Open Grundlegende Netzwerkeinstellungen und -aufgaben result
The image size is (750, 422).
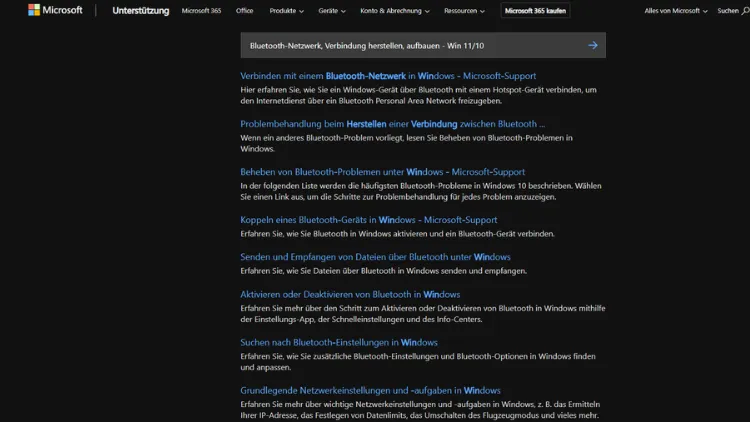(370, 390)
